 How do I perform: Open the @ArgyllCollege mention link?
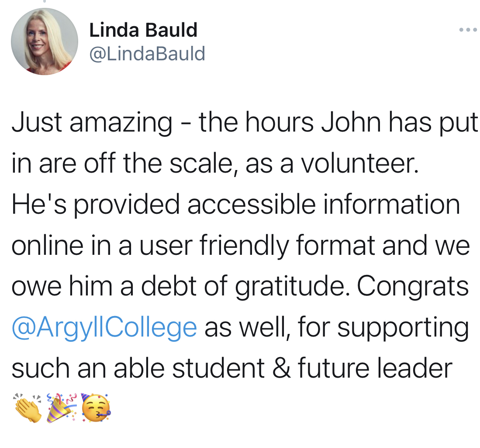click(104, 328)
